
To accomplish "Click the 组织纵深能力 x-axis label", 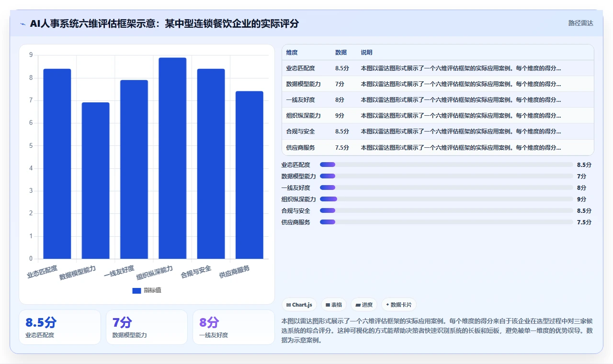I will point(154,272).
